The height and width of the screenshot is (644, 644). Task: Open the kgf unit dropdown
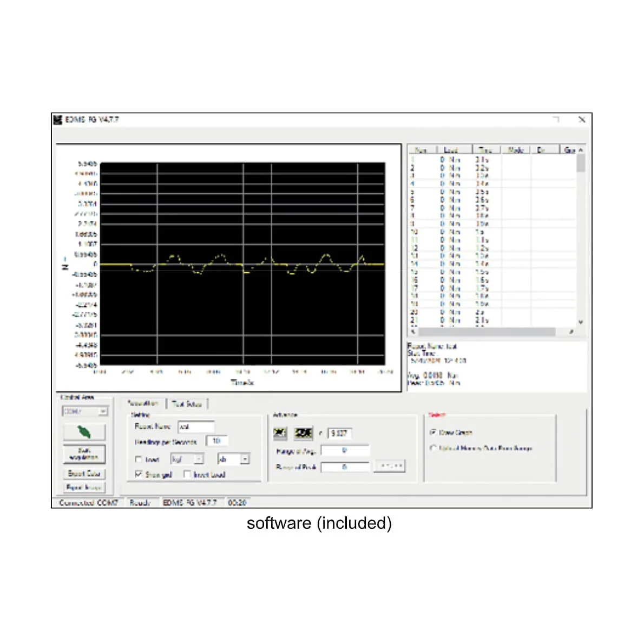[x=199, y=459]
